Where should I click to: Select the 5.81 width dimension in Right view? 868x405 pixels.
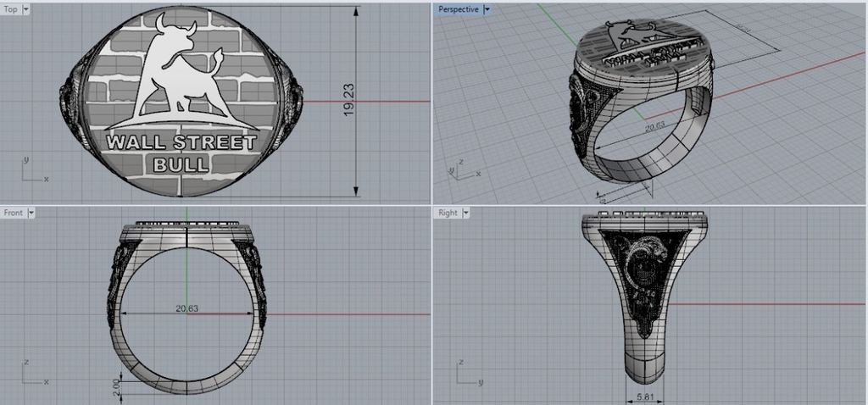(x=644, y=397)
